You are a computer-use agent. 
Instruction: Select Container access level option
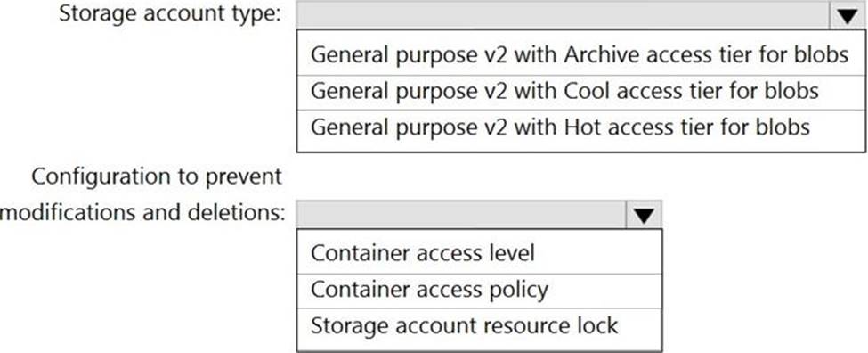[479, 253]
